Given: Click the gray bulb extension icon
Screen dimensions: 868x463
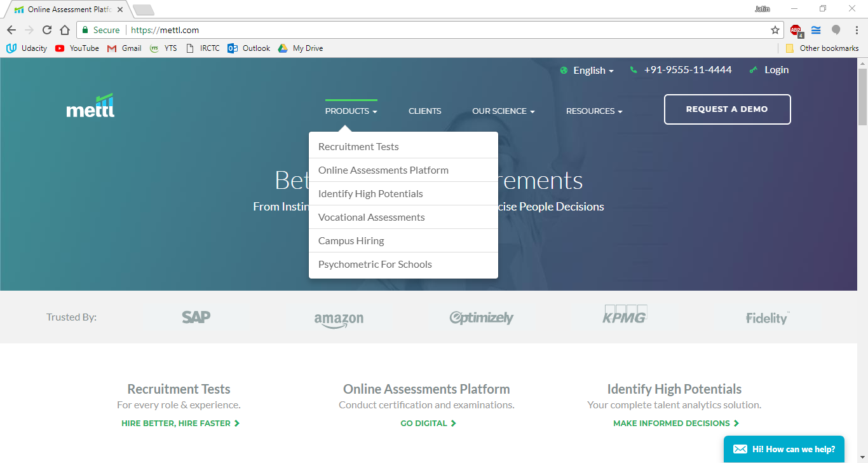Looking at the screenshot, I should coord(836,30).
